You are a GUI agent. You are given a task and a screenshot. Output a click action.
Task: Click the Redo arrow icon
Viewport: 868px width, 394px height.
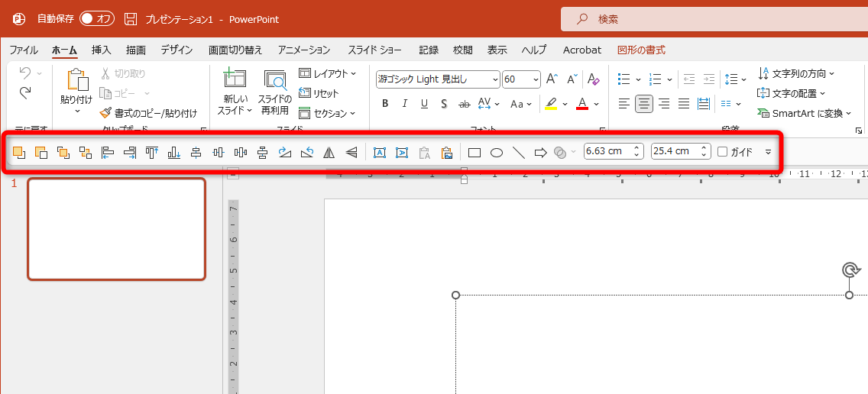(25, 93)
